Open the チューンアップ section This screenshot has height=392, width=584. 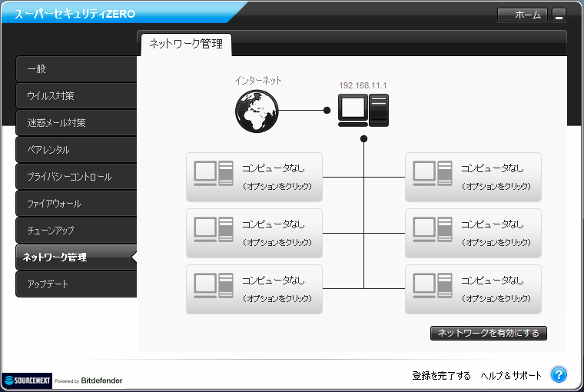(x=76, y=231)
